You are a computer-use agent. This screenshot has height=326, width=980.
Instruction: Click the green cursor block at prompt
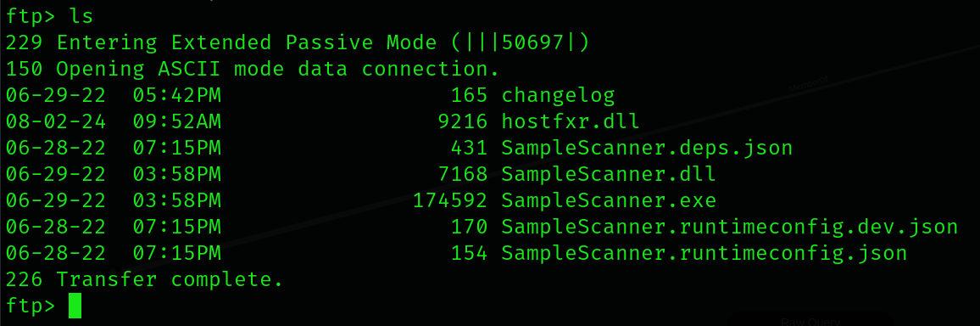[75, 306]
